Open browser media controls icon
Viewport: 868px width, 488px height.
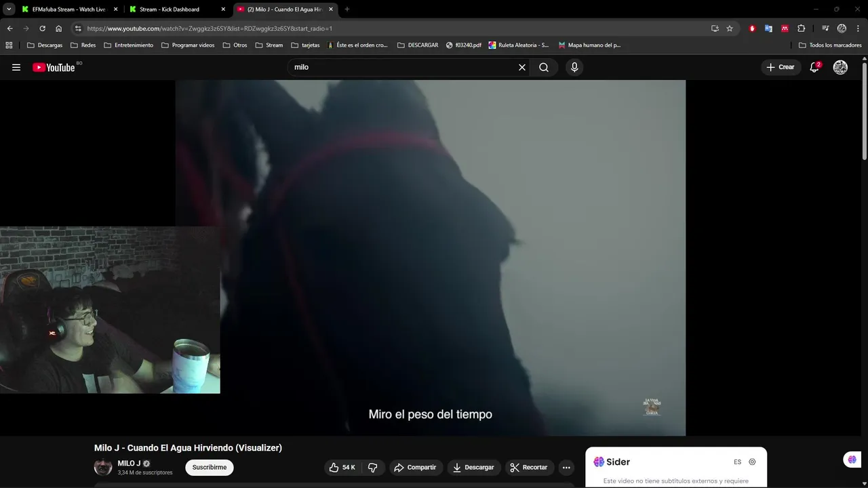[x=825, y=28]
